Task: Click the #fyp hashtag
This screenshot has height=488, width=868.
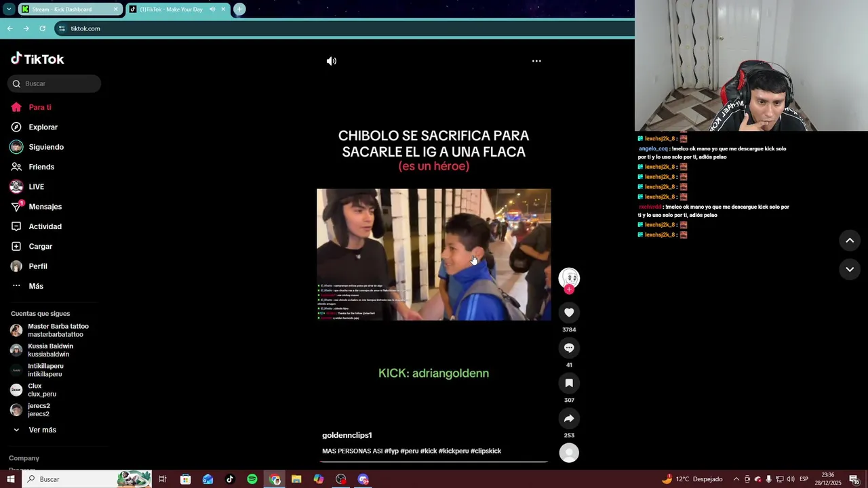Action: [x=391, y=451]
